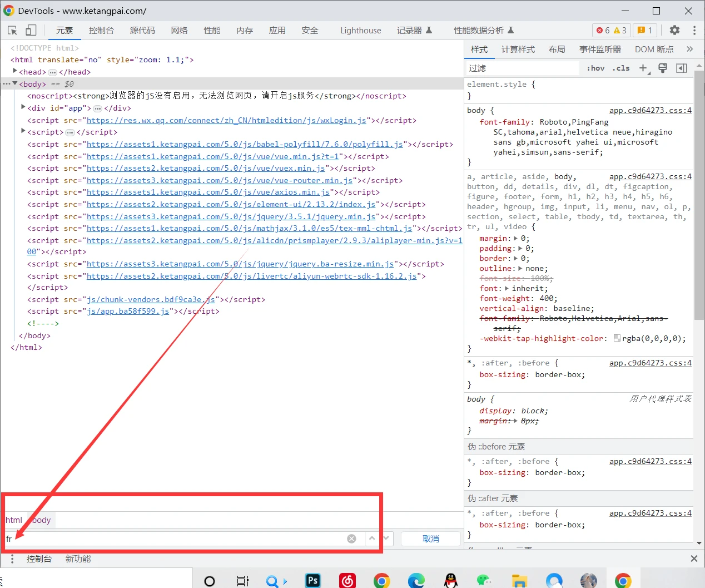This screenshot has width=705, height=588.
Task: Open Task View in the taskbar
Action: [243, 581]
